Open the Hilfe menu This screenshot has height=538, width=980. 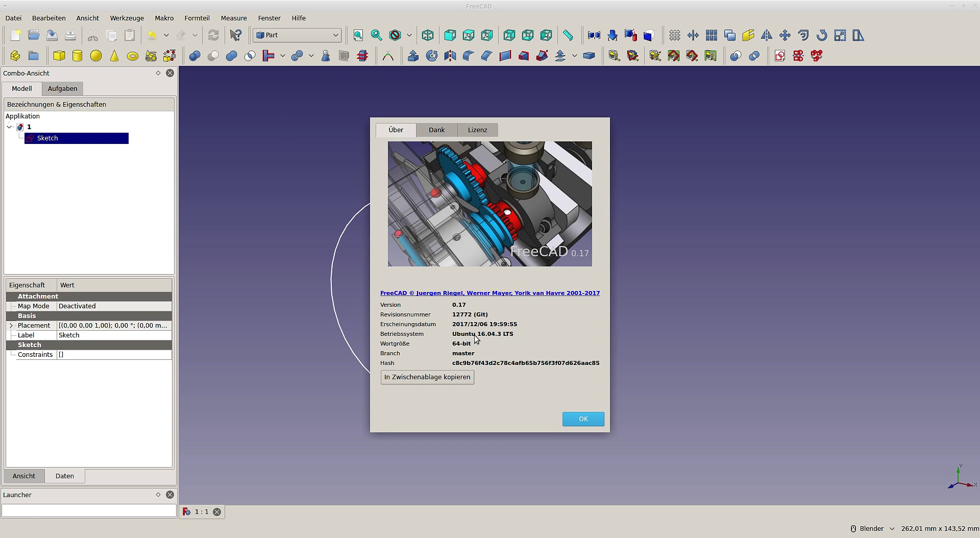coord(299,18)
